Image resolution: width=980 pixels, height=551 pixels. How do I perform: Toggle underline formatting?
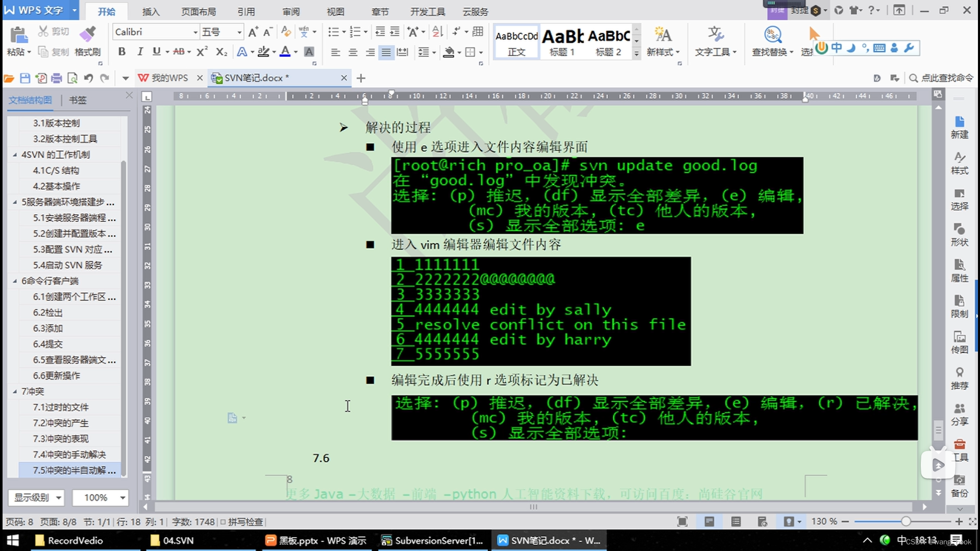[x=156, y=52]
